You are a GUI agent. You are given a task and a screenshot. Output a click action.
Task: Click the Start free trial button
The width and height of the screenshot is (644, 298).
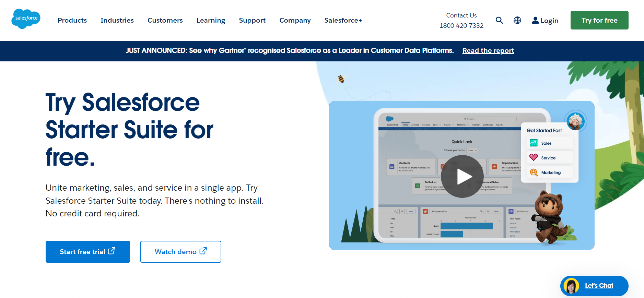tap(88, 252)
